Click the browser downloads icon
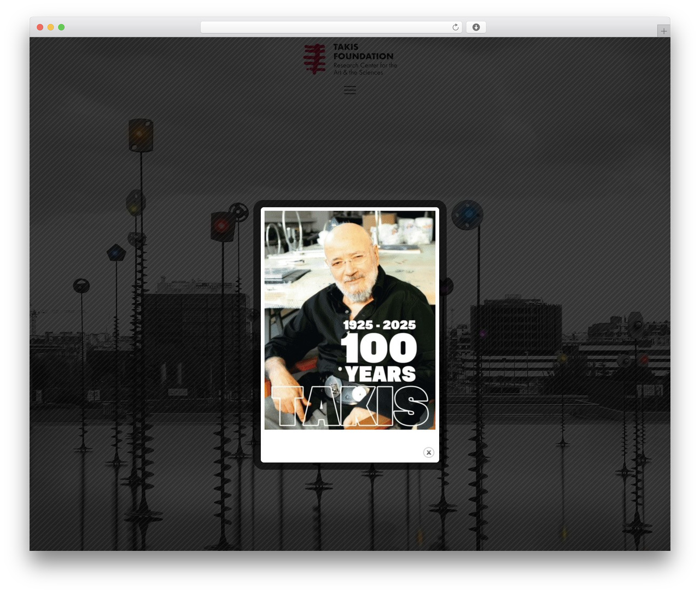Screen dimensions: 700x593 [x=476, y=27]
